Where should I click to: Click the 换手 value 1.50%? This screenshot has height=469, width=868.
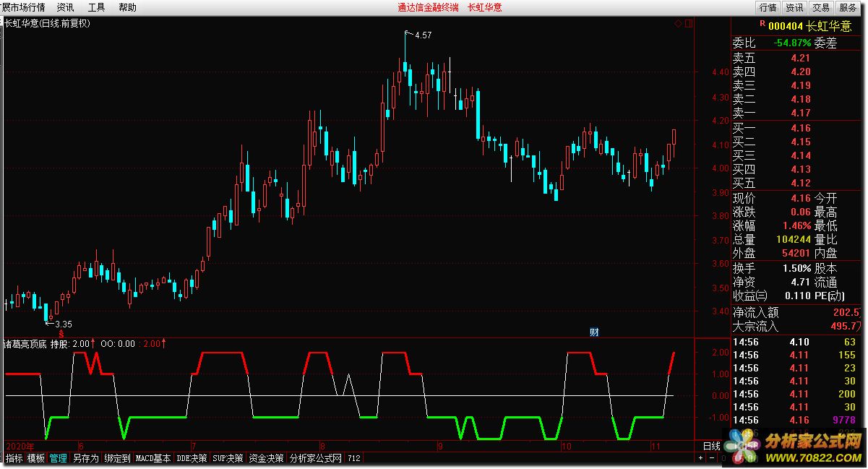click(x=796, y=268)
